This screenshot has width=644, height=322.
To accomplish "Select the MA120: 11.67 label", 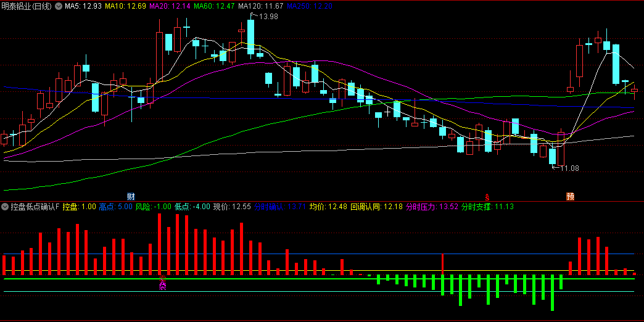I will pyautogui.click(x=260, y=7).
